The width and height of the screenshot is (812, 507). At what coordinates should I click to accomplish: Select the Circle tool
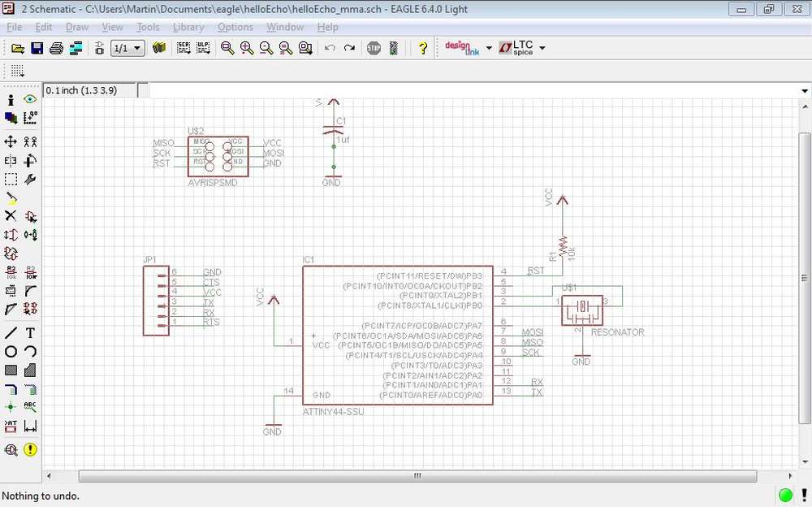point(11,352)
